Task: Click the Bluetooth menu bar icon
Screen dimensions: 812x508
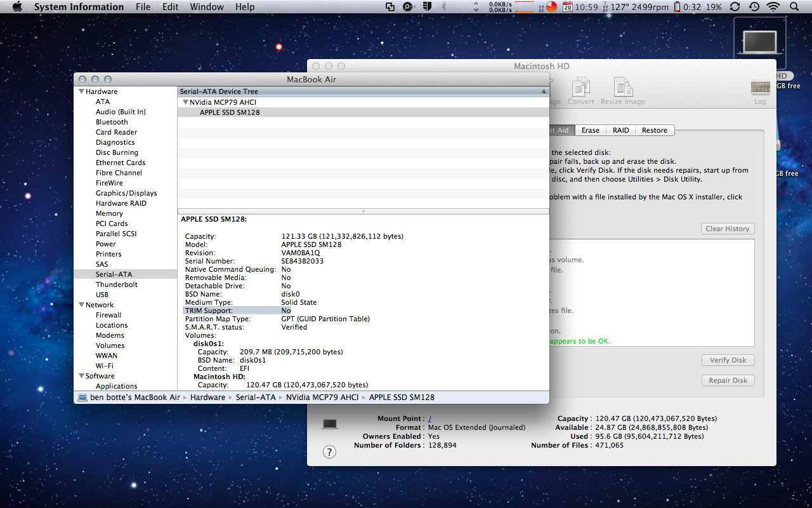Action: (x=444, y=7)
